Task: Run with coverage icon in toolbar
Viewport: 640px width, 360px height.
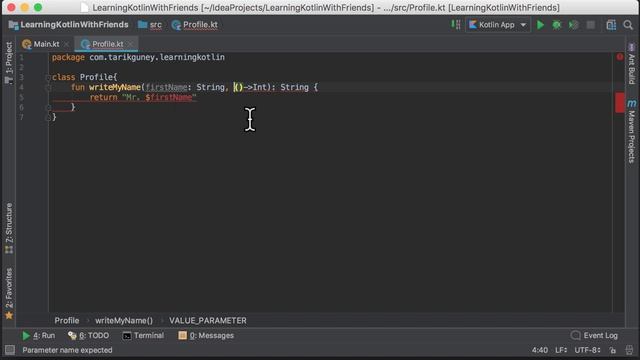Action: [573, 25]
